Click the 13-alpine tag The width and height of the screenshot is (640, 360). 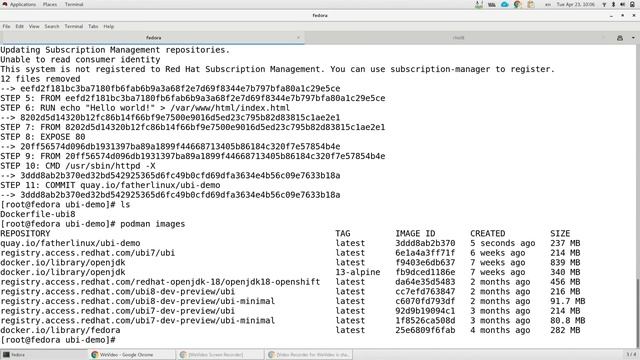pos(358,272)
